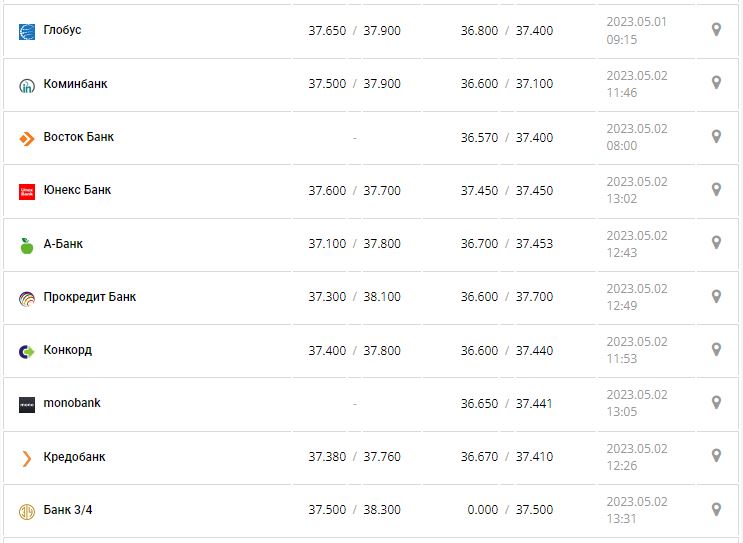
Task: Click the Юнекс Банк red logo
Action: click(27, 191)
